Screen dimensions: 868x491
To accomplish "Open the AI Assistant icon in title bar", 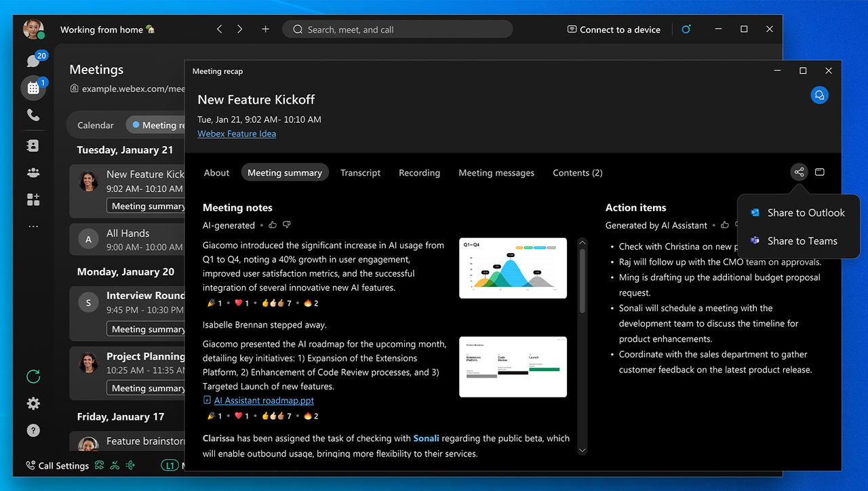I will 686,29.
